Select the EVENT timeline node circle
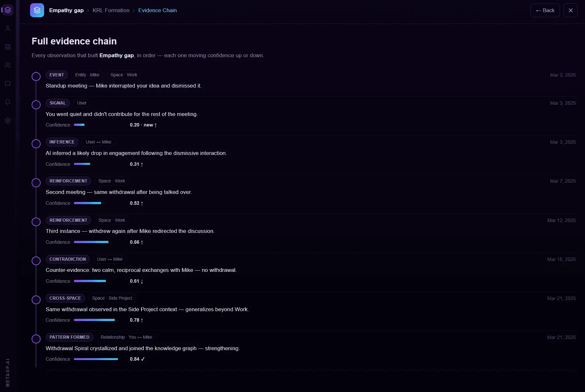This screenshot has height=392, width=585. (36, 76)
